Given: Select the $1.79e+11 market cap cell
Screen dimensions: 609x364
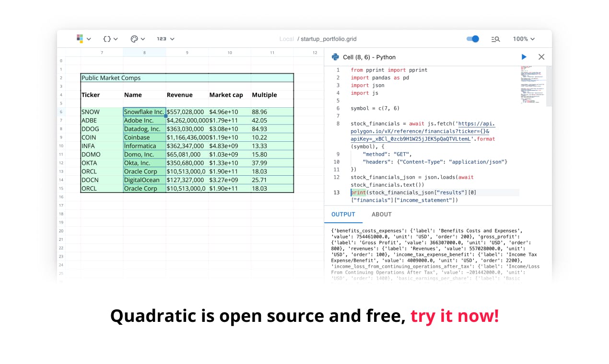Looking at the screenshot, I should coord(230,120).
